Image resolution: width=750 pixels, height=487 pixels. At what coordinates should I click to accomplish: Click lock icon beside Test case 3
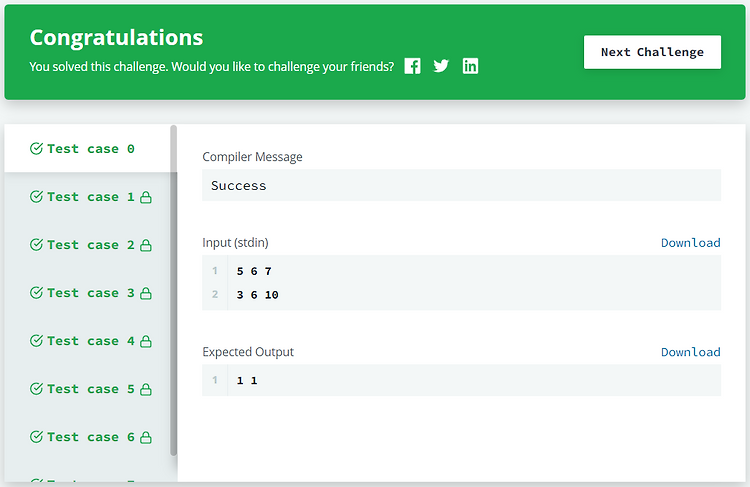[146, 293]
